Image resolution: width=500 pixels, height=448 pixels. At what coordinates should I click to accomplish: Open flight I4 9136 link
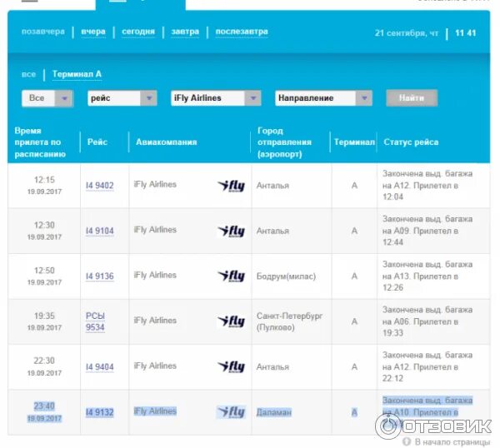pyautogui.click(x=99, y=276)
